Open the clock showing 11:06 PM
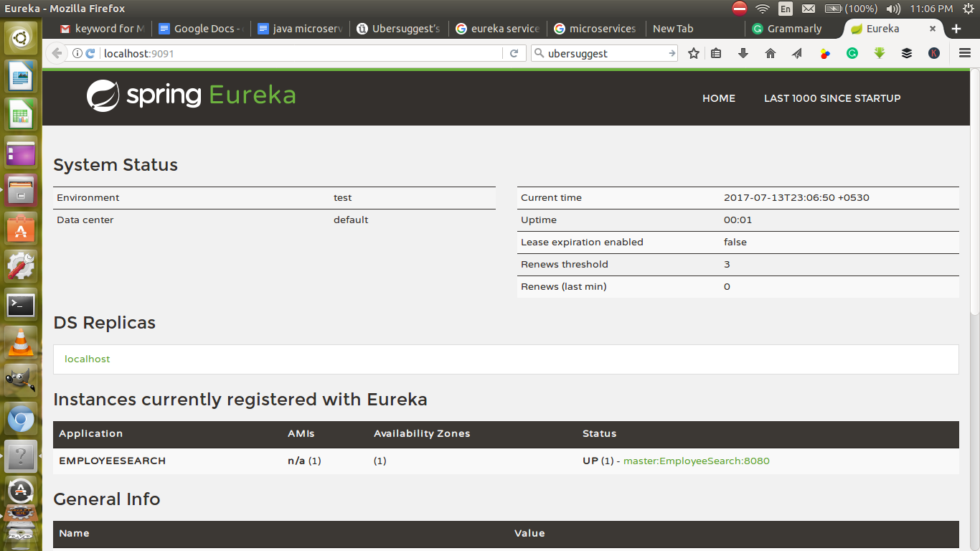 [931, 9]
